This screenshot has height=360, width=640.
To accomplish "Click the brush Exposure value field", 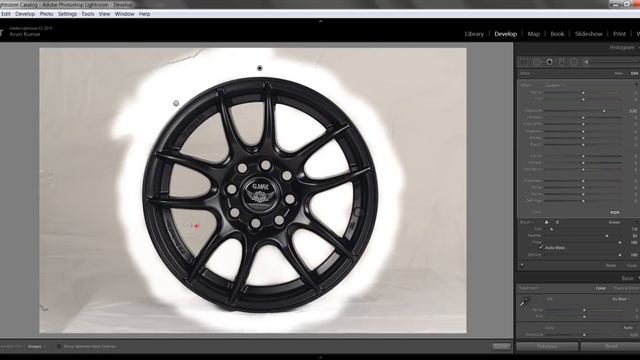I will pos(633,111).
